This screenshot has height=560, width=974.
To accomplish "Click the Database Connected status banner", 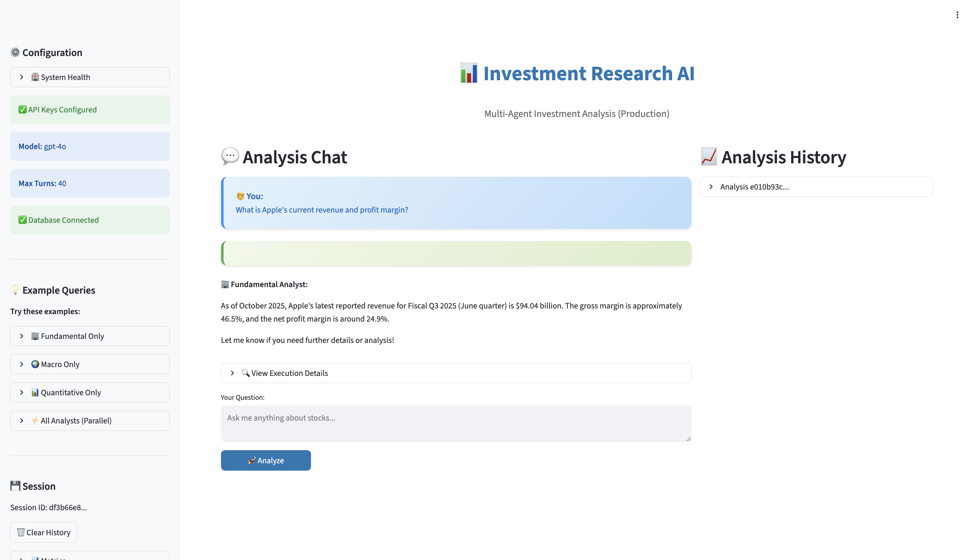I will pyautogui.click(x=90, y=220).
